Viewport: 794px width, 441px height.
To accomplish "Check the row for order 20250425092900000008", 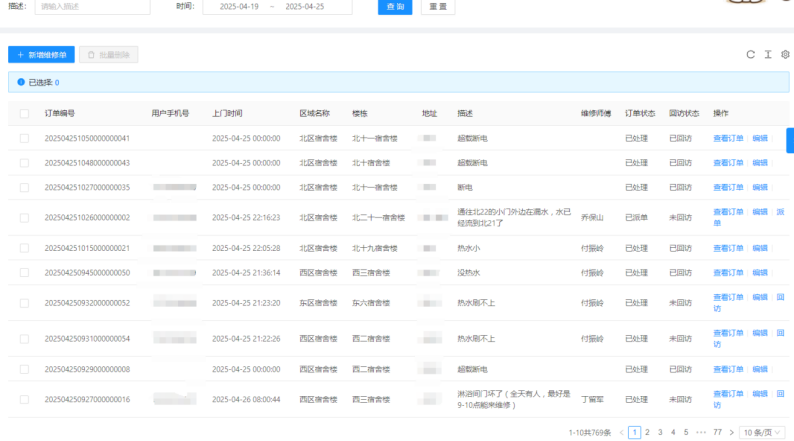I will (24, 369).
